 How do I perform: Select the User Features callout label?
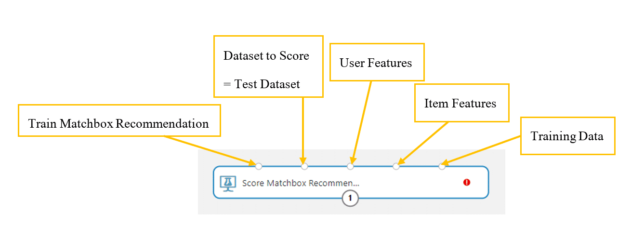[376, 63]
